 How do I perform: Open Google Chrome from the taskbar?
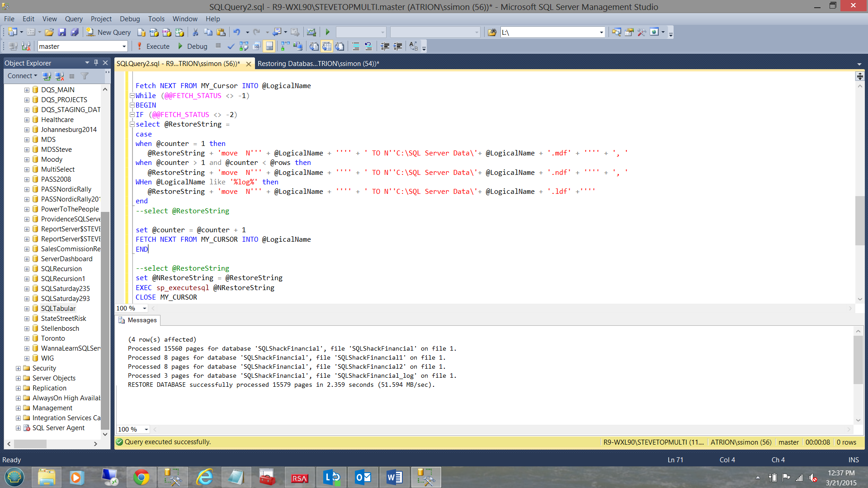click(141, 477)
